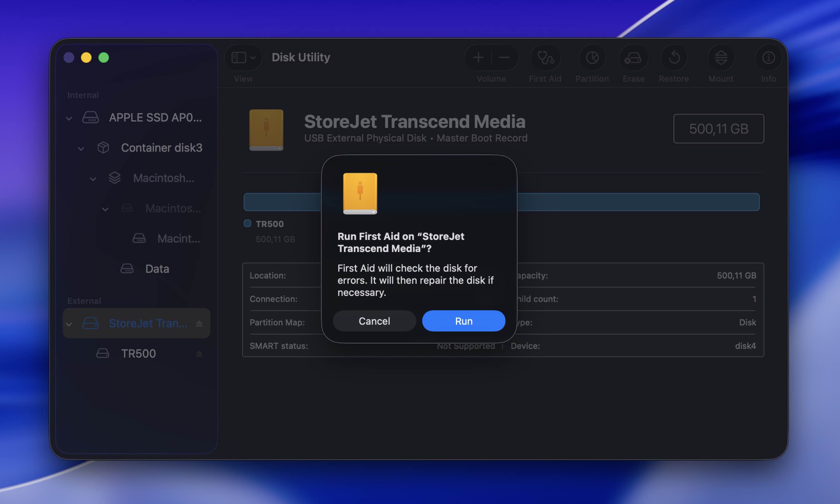Collapse the Container disk3 chevron
The width and height of the screenshot is (840, 504).
(81, 149)
